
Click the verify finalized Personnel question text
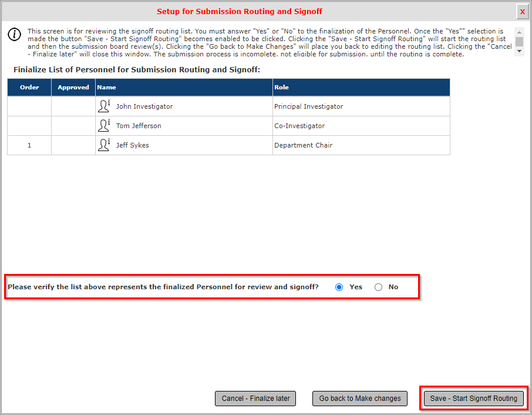click(x=163, y=287)
